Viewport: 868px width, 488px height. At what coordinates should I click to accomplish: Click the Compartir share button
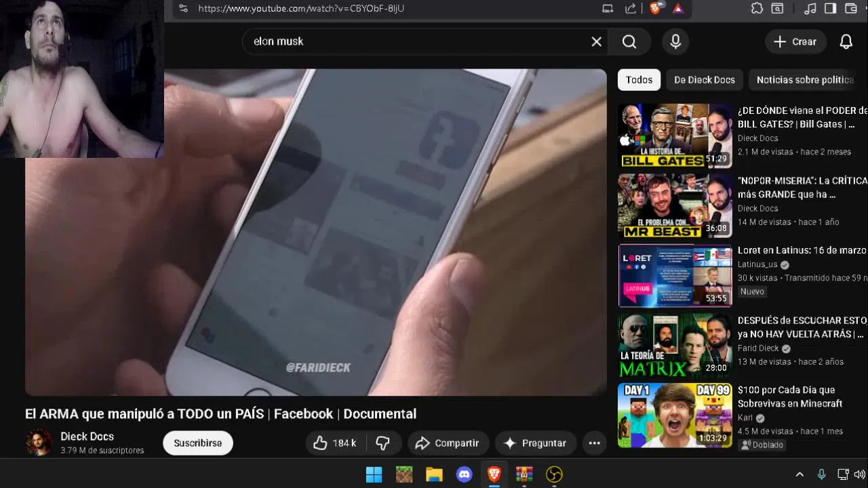tap(448, 443)
